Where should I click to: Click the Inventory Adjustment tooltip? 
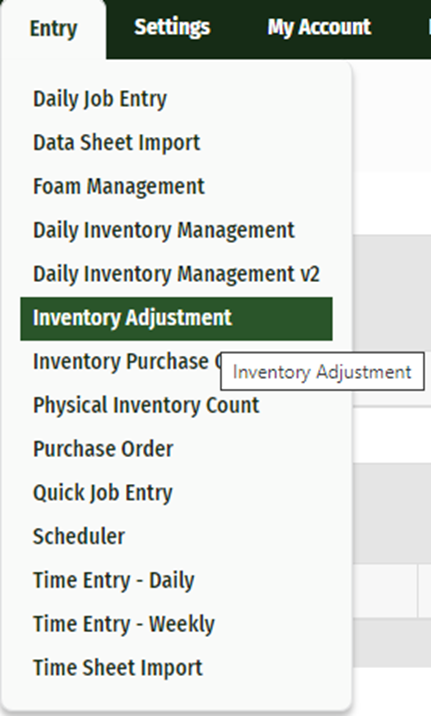point(322,372)
